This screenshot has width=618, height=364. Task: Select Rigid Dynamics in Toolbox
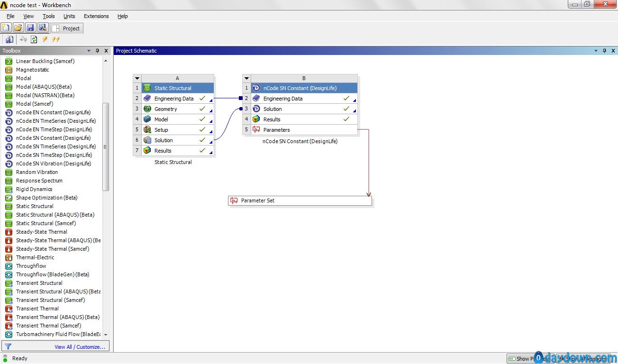point(34,189)
